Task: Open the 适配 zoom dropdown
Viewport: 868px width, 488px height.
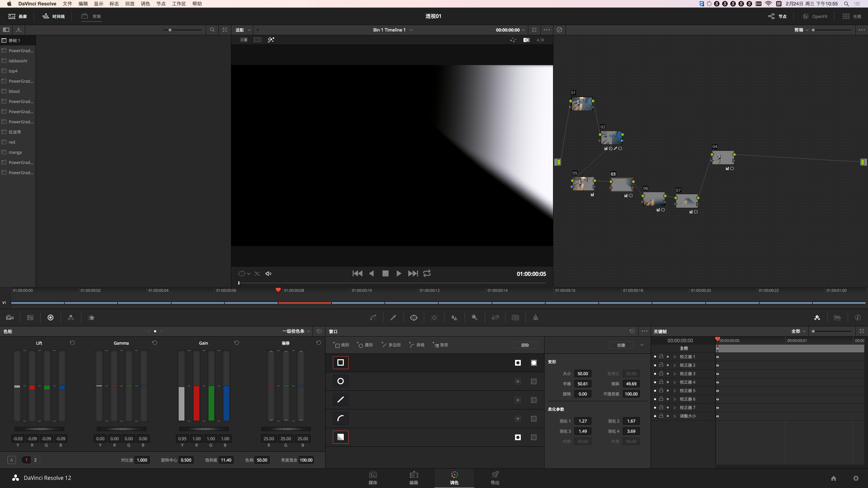Action: coord(243,30)
